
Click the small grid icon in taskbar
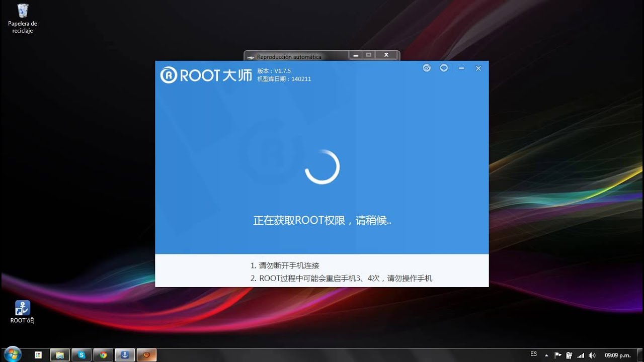pyautogui.click(x=38, y=355)
